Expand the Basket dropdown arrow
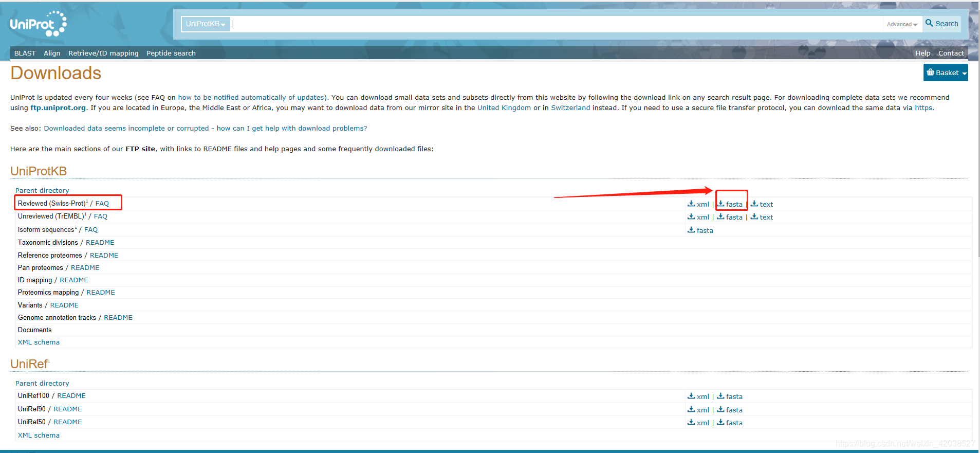Image resolution: width=980 pixels, height=453 pixels. pyautogui.click(x=965, y=73)
